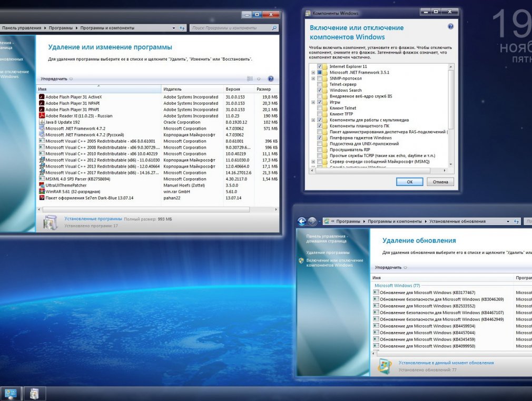Image resolution: width=532 pixels, height=401 pixels.
Task: Uncheck the Internet Explorer 11 checkbox
Action: (x=319, y=66)
